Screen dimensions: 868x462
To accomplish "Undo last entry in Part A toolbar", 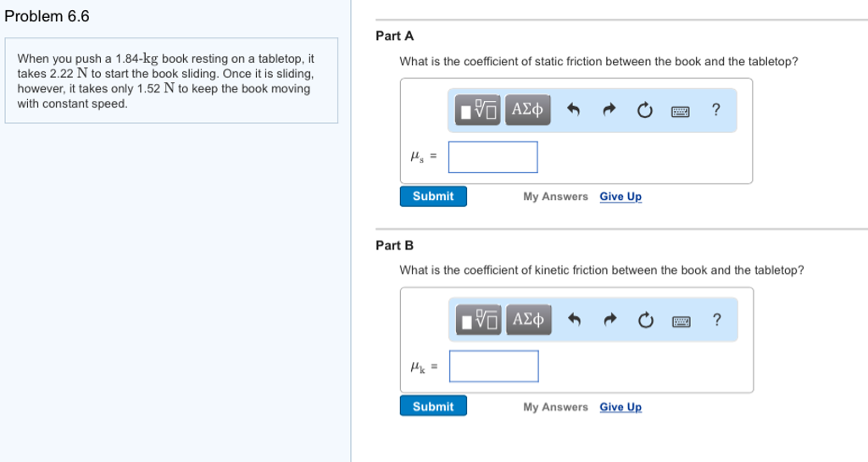I will point(574,110).
